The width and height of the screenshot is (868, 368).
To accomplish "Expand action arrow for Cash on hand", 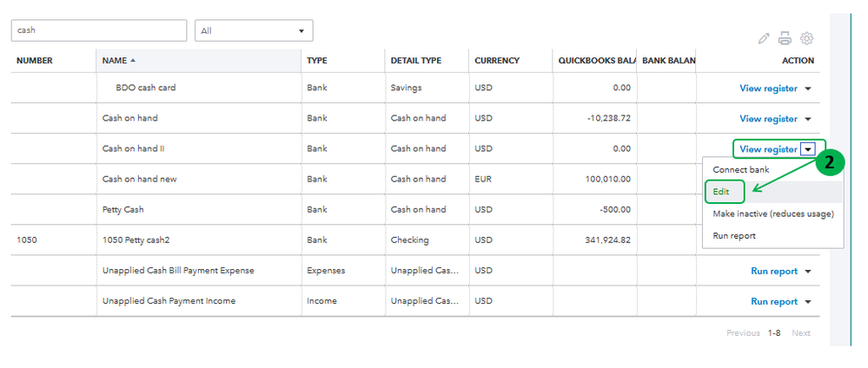I will (808, 119).
